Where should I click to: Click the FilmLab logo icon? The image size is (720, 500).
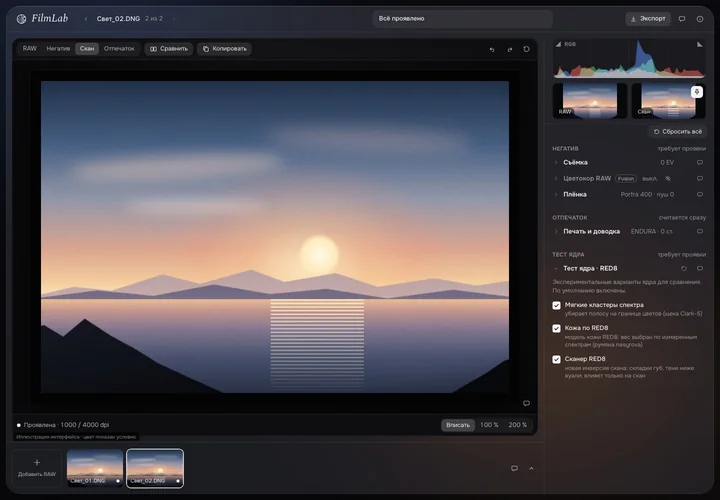point(22,19)
